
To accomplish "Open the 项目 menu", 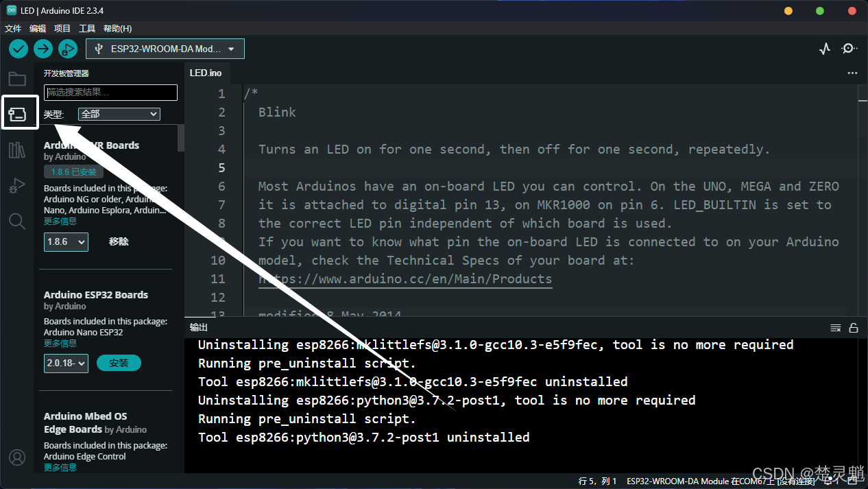I will [62, 29].
